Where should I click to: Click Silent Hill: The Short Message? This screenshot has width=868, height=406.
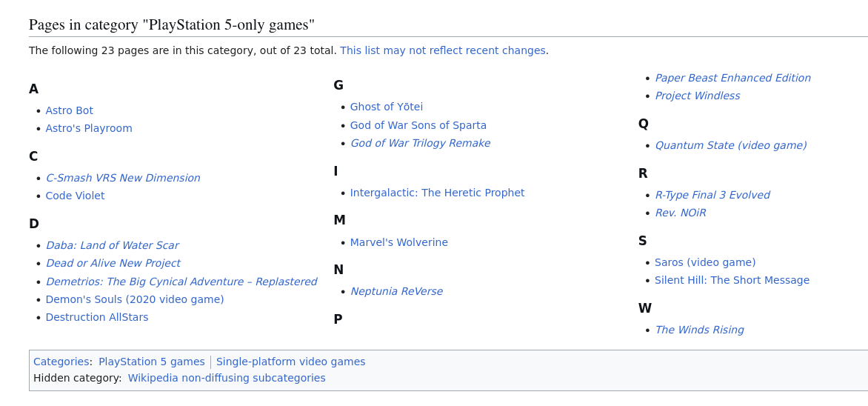732,280
